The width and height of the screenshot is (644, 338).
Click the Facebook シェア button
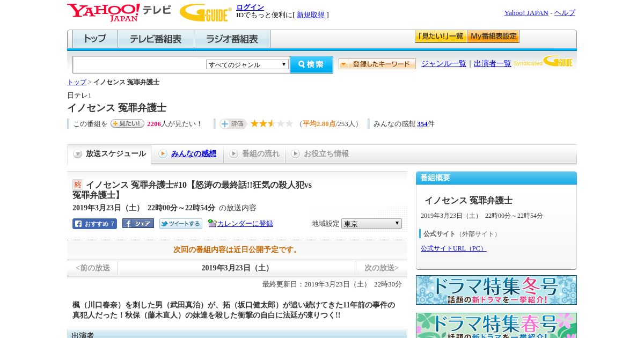click(138, 224)
